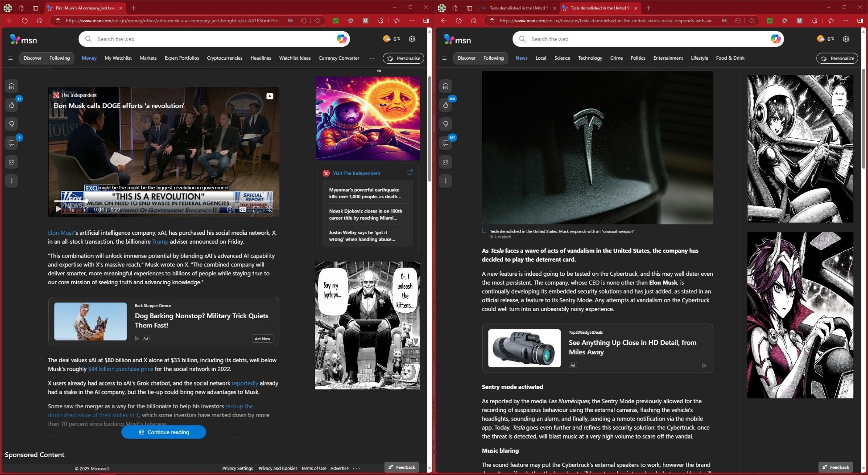Add left page to favorites with star
The width and height of the screenshot is (868, 475).
click(x=318, y=20)
